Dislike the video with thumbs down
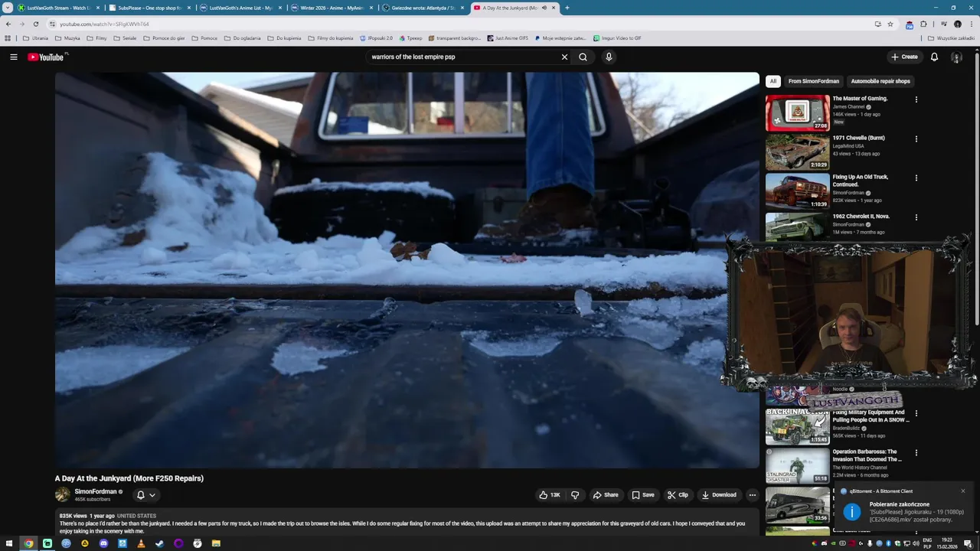The width and height of the screenshot is (980, 551). pos(575,494)
